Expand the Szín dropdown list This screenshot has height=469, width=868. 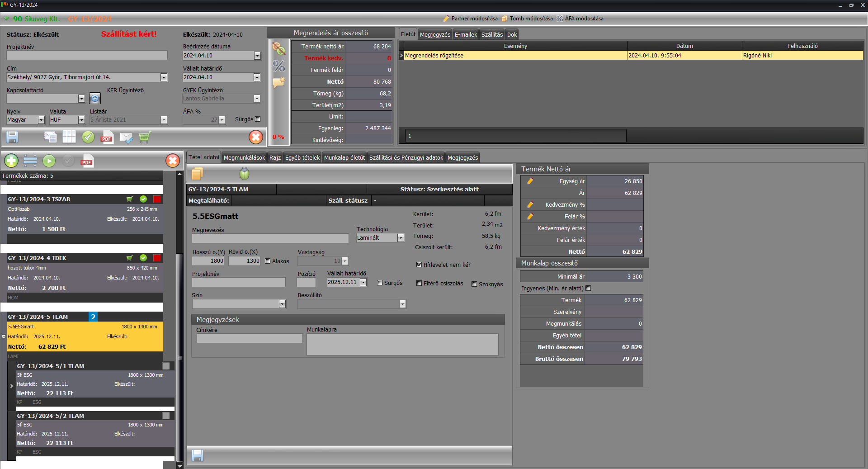point(282,304)
